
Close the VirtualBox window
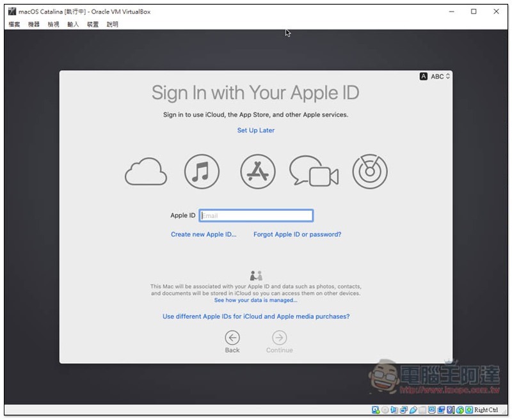point(496,12)
